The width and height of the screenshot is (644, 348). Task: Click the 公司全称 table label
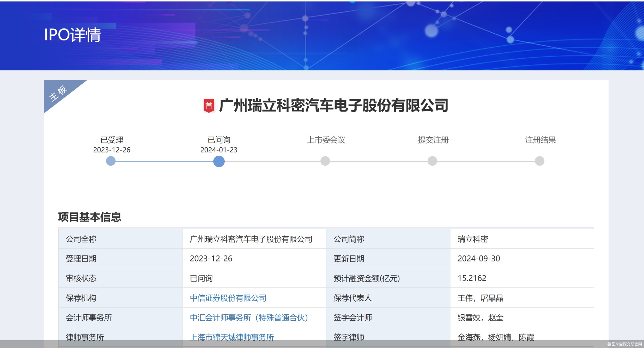[x=81, y=239]
